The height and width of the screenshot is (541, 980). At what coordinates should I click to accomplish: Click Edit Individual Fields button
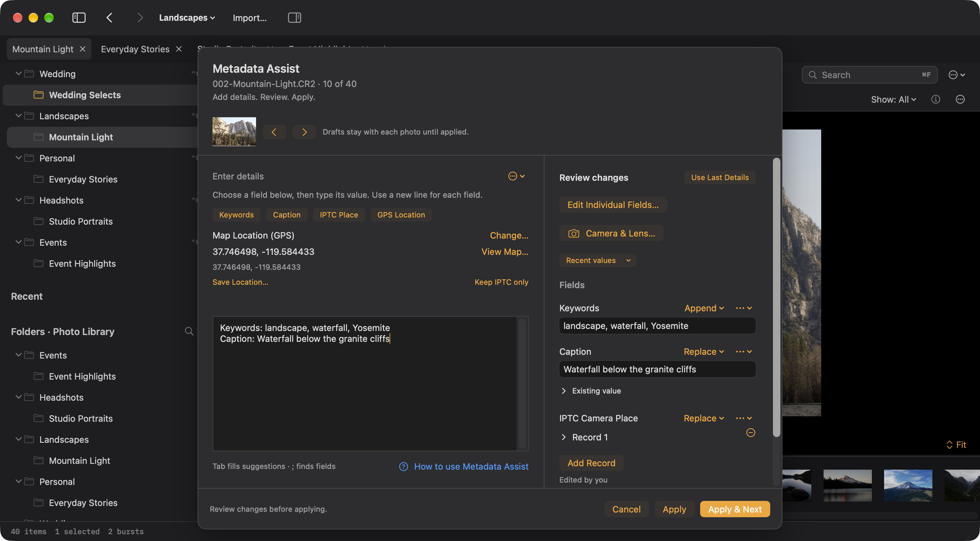613,205
